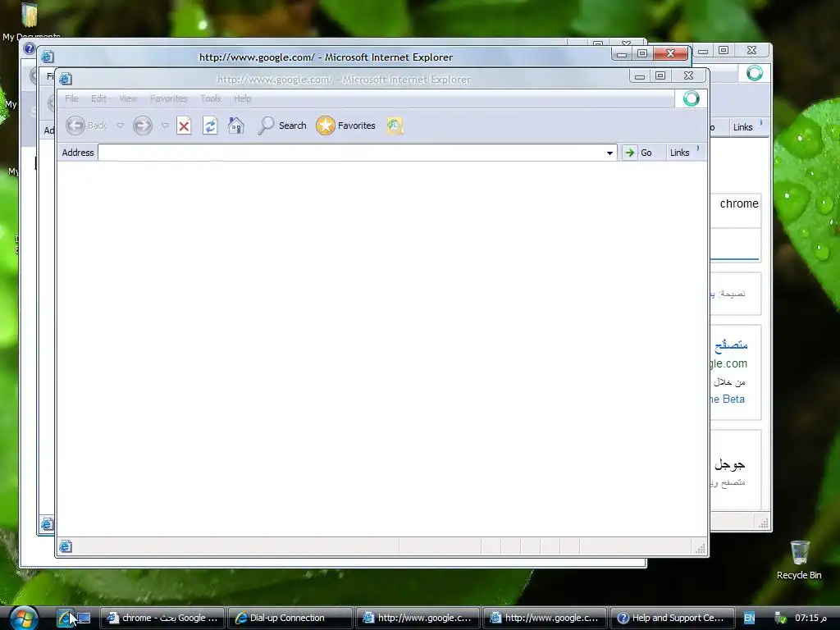Click the Windows Start orb
The image size is (840, 630).
23,618
